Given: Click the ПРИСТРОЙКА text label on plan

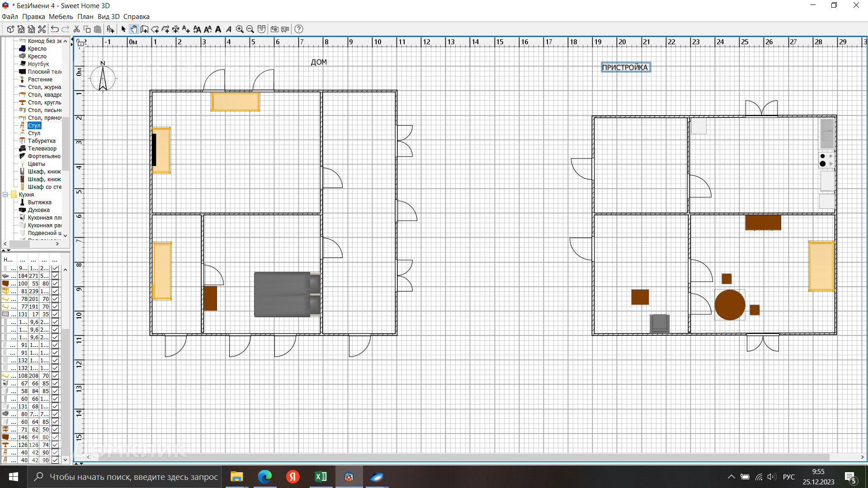Looking at the screenshot, I should coord(625,67).
